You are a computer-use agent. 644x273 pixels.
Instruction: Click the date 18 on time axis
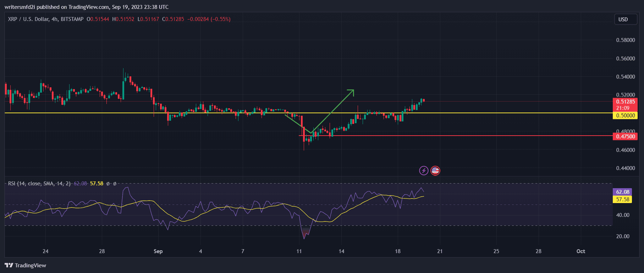(x=398, y=251)
